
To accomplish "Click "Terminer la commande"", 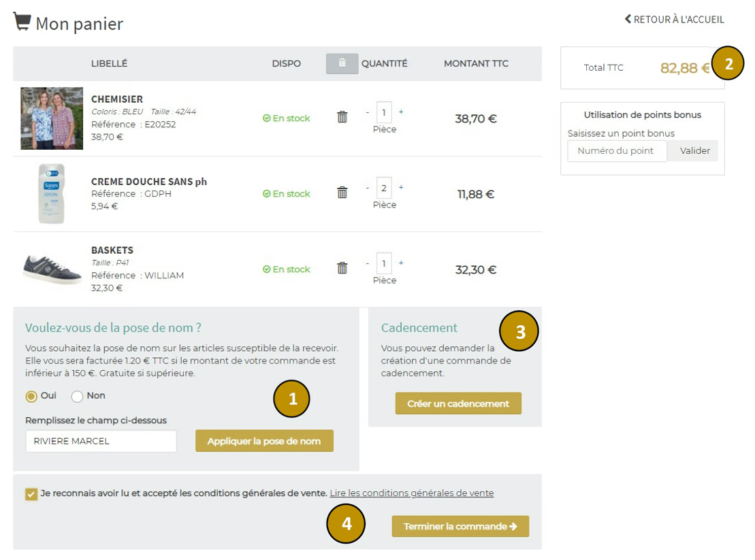I will [x=460, y=525].
